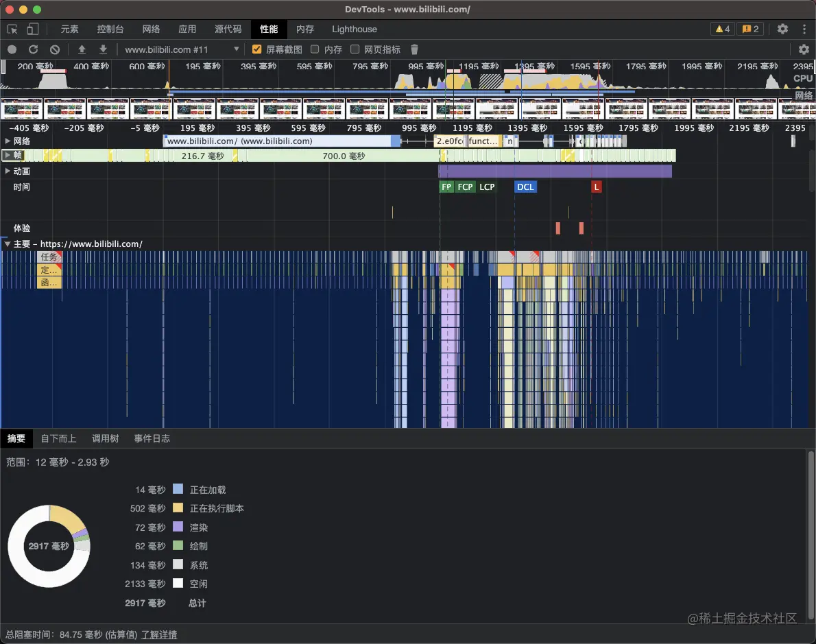Click the first screenshot thumbnail in filmstrip
The height and width of the screenshot is (644, 816).
21,109
